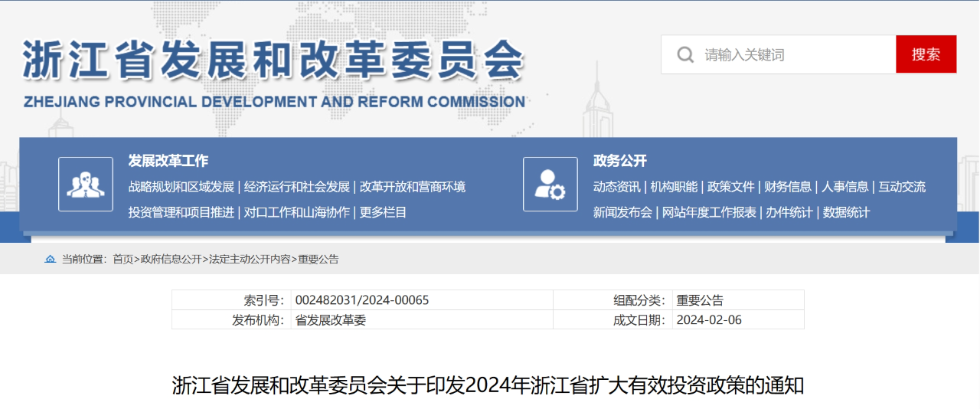Image resolution: width=980 pixels, height=409 pixels.
Task: Open 投资管理和项目推进 section
Action: (x=181, y=212)
